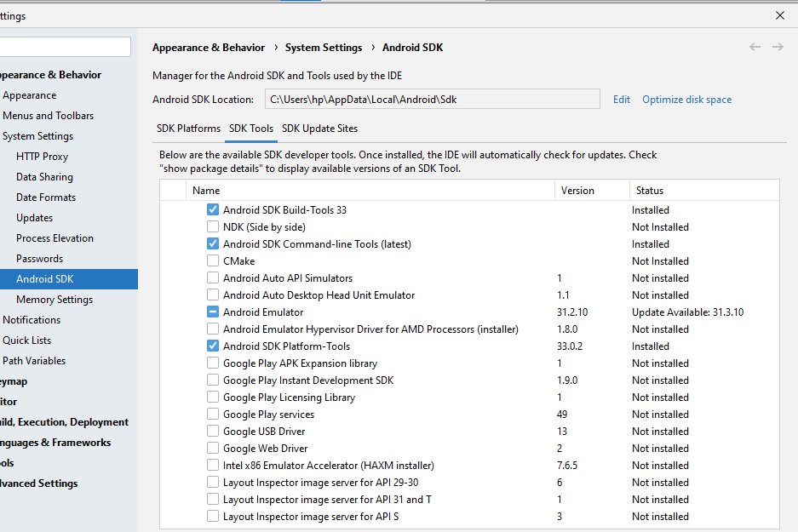Open Data Sharing settings
Screen dimensions: 798x532
click(x=44, y=176)
